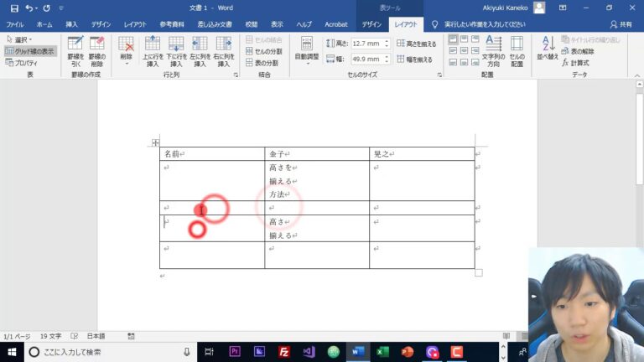Open セルのサイズ dialog launcher
Viewport: 644px width, 362px height.
tap(439, 75)
